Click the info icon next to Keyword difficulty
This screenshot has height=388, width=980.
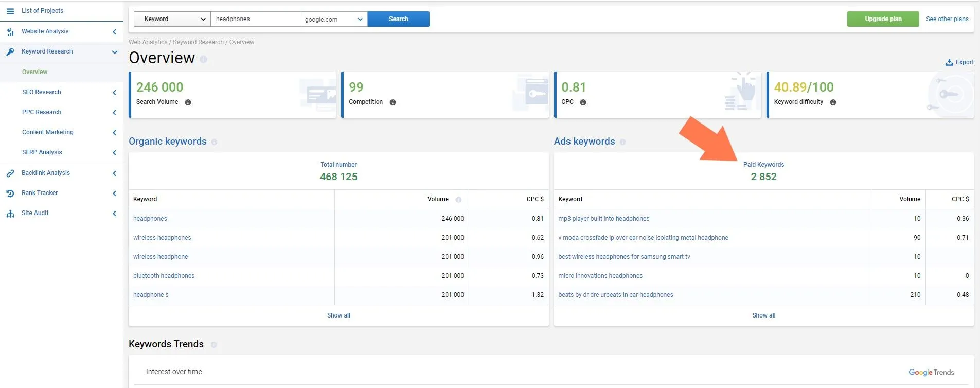pos(833,102)
